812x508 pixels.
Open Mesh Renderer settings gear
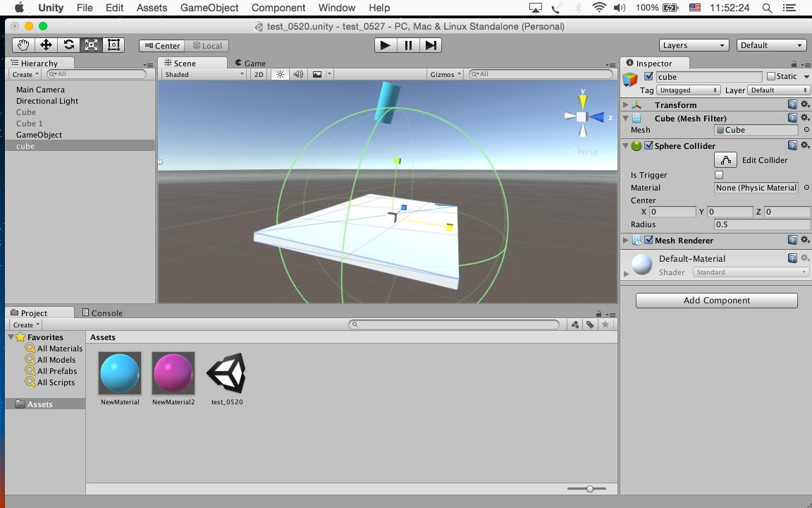[x=805, y=239]
